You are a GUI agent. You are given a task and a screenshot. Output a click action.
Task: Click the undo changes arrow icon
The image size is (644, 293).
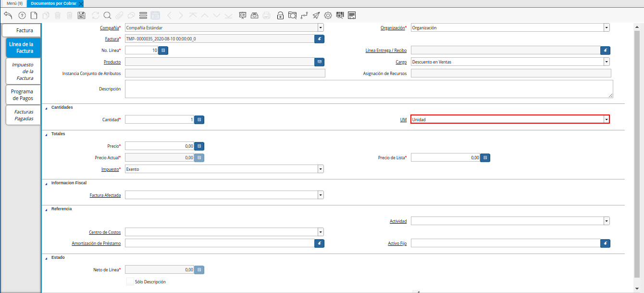pyautogui.click(x=8, y=15)
